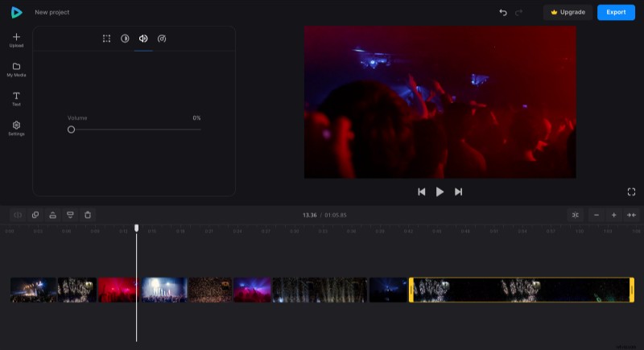Jump to the next clip

coord(458,191)
